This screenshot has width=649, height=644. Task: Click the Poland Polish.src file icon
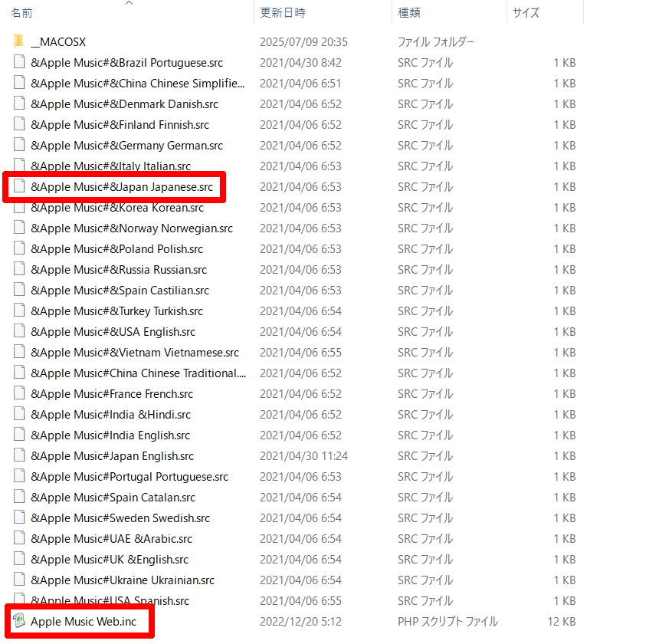19,248
